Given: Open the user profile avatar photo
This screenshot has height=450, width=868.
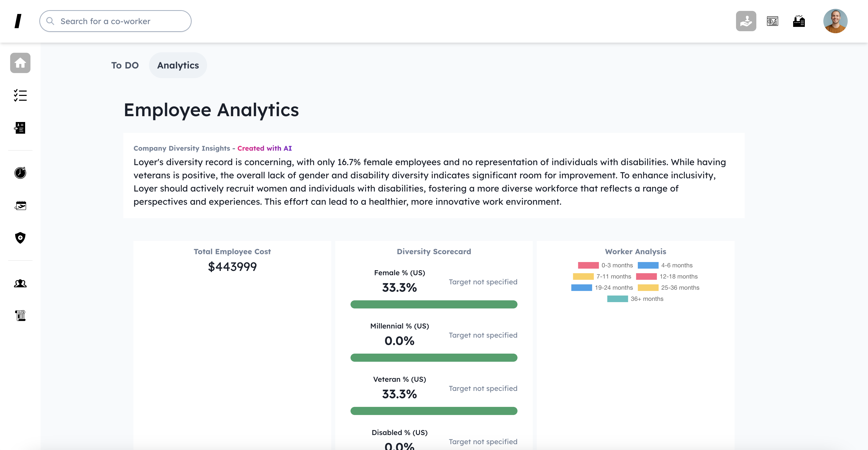Looking at the screenshot, I should (x=835, y=21).
